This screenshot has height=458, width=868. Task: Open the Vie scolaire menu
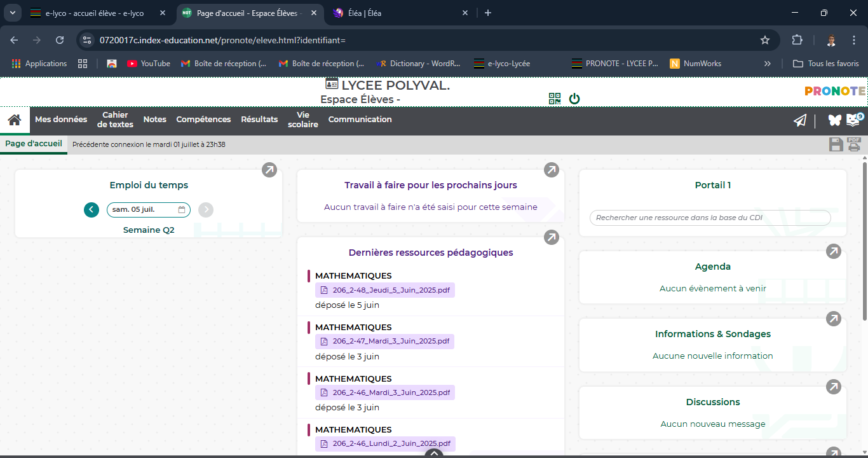point(302,120)
